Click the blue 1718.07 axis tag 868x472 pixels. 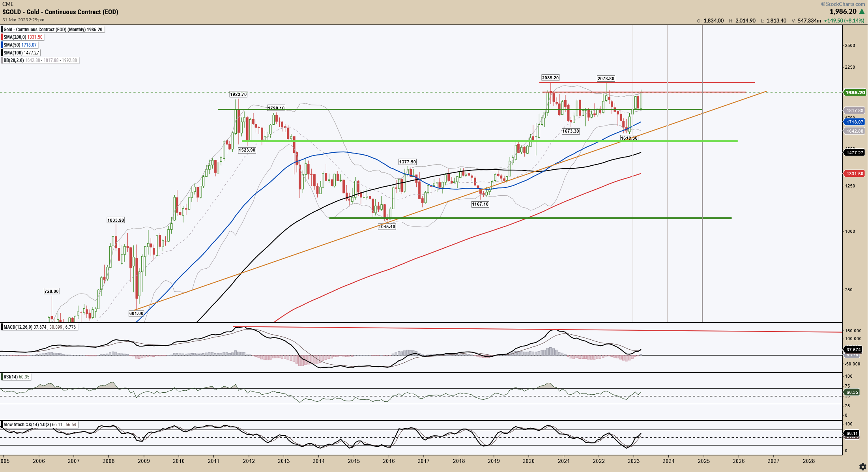click(855, 122)
